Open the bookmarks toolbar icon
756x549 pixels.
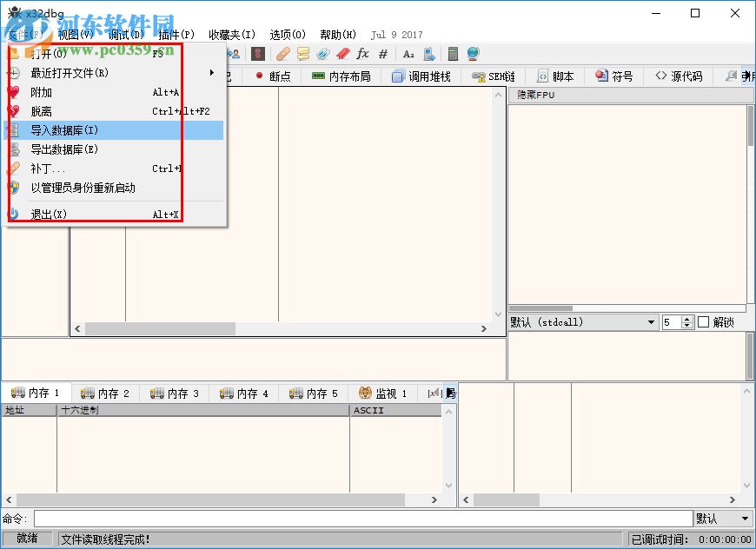pos(342,54)
